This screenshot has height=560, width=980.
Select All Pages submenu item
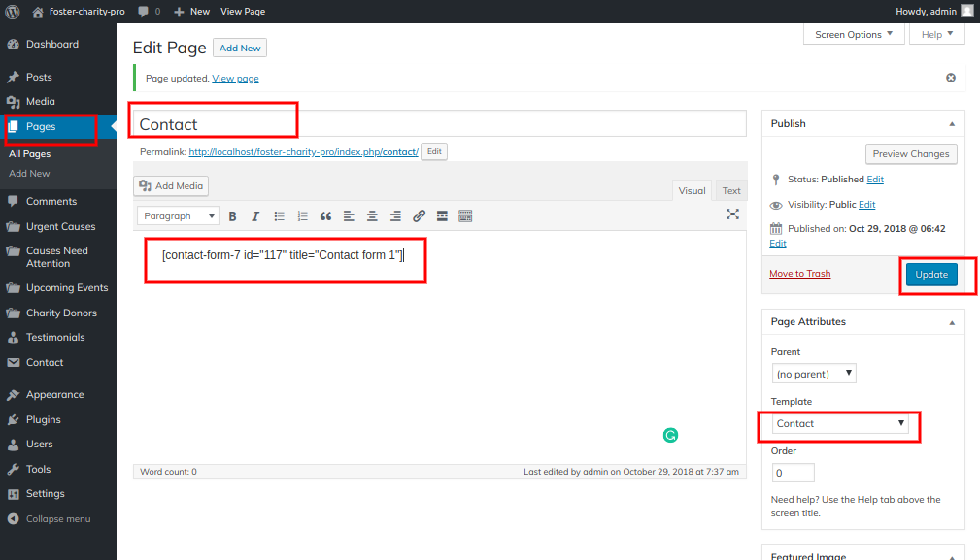29,153
